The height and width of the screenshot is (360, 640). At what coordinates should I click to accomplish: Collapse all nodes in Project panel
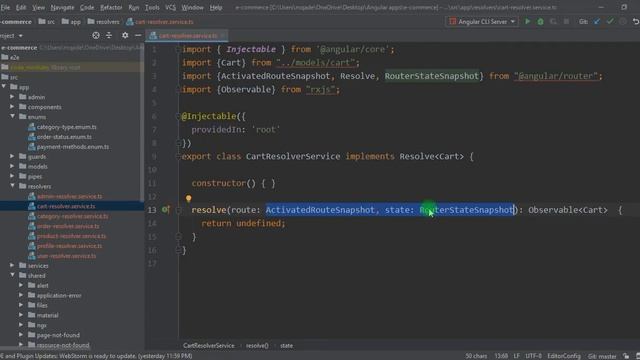pos(109,36)
